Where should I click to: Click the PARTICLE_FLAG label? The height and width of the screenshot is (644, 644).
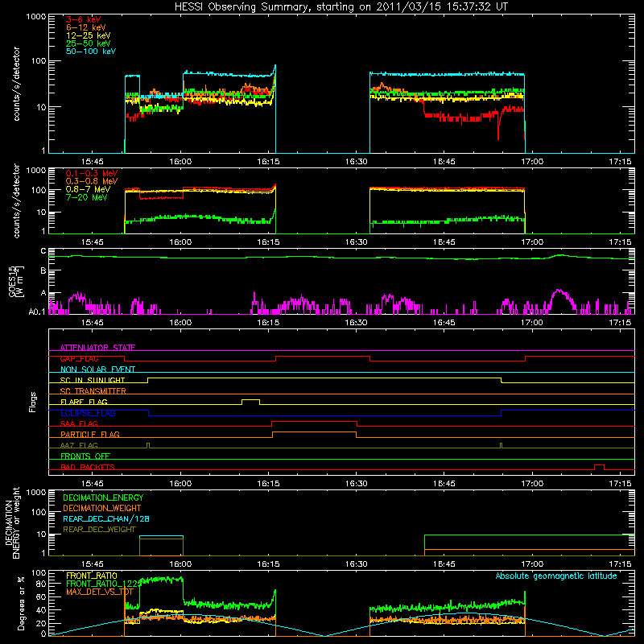coord(90,434)
